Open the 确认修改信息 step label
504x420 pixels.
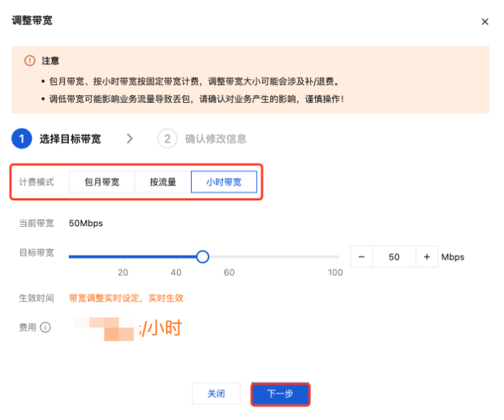(x=215, y=139)
